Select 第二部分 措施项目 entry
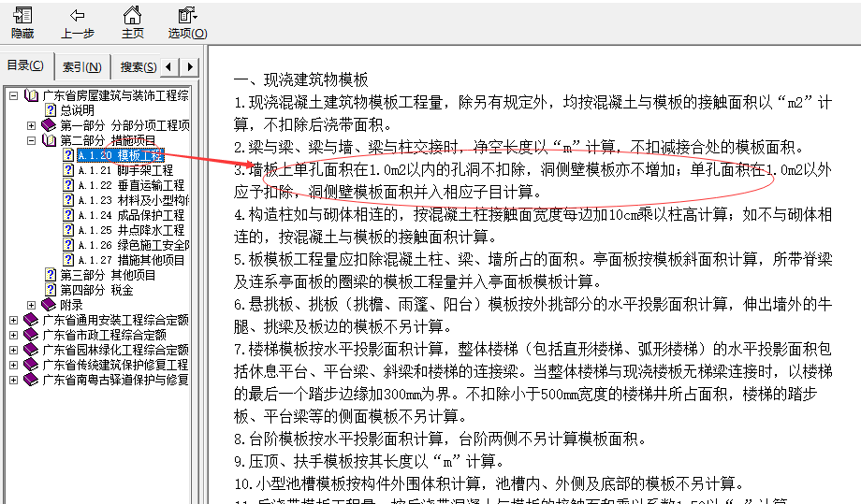This screenshot has width=861, height=504. pyautogui.click(x=108, y=140)
